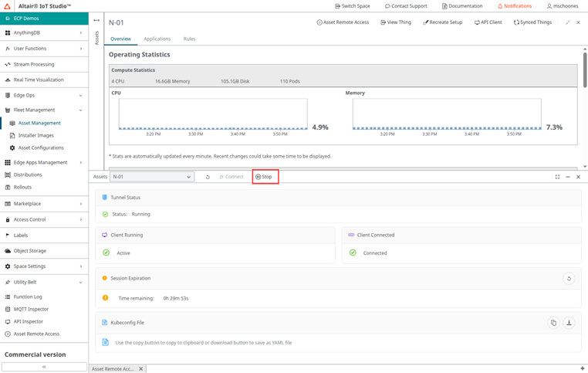
Task: Download the Kubeconfig YAML file
Action: (x=569, y=323)
